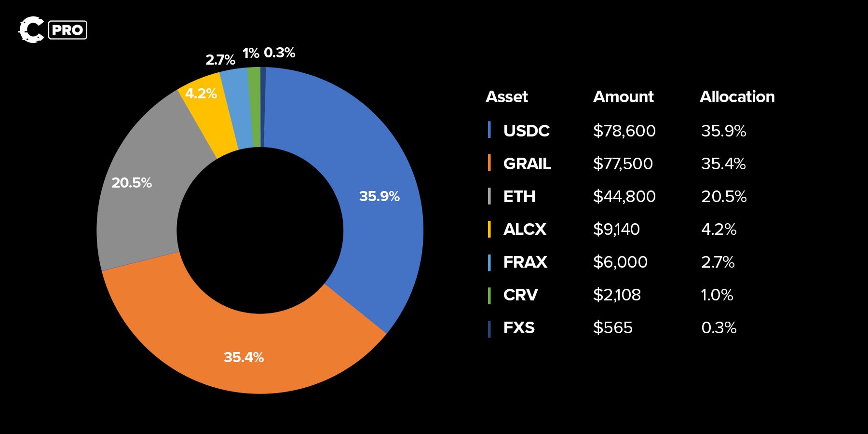The width and height of the screenshot is (868, 434).
Task: Click the Asset column header
Action: point(506,97)
